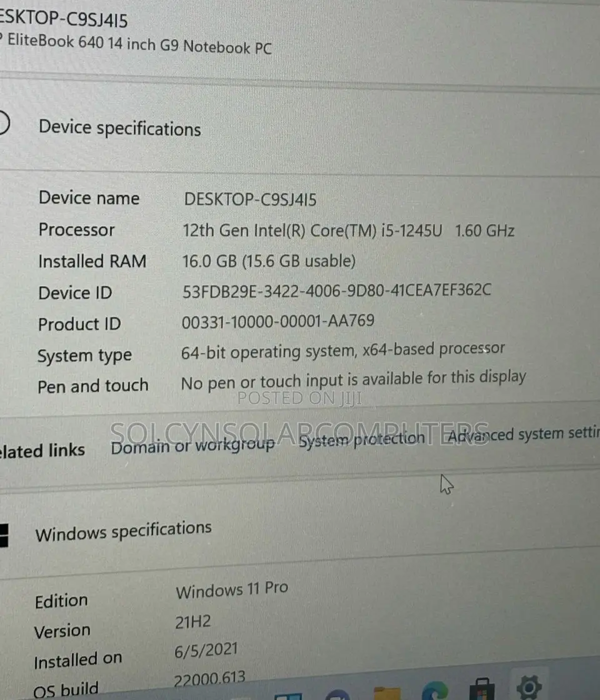Click the Device ID label
This screenshot has height=700, width=600.
pos(75,293)
